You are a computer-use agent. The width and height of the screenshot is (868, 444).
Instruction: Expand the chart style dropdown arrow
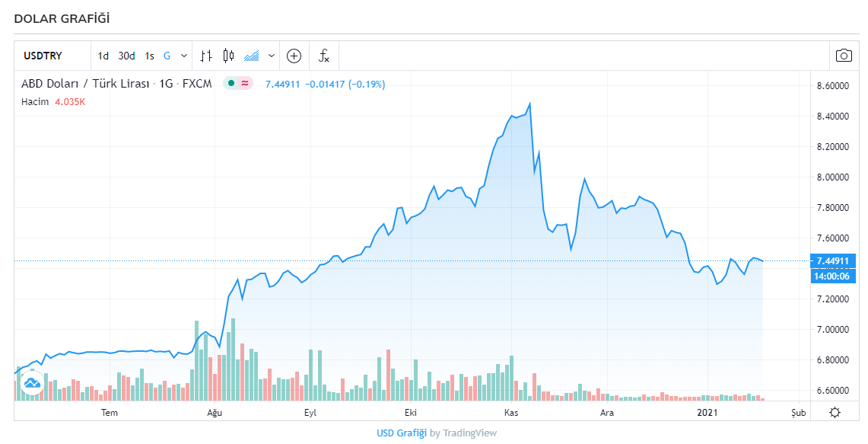(x=272, y=56)
